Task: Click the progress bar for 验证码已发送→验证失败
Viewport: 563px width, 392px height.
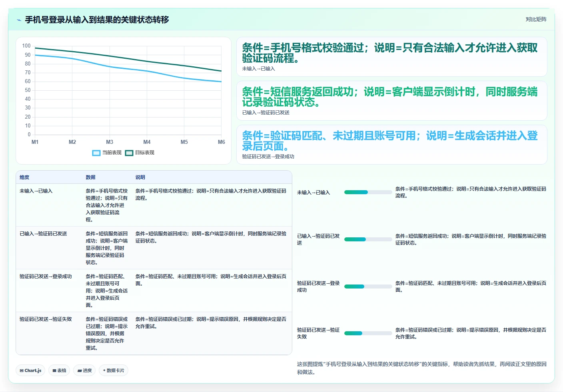Action: (x=368, y=333)
